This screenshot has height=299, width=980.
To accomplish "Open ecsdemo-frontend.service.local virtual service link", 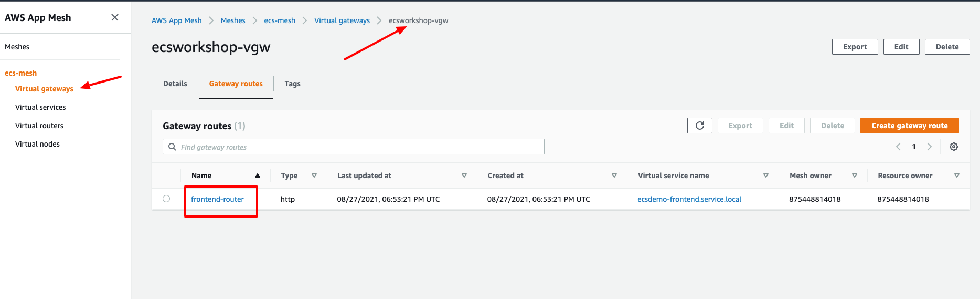I will point(689,199).
